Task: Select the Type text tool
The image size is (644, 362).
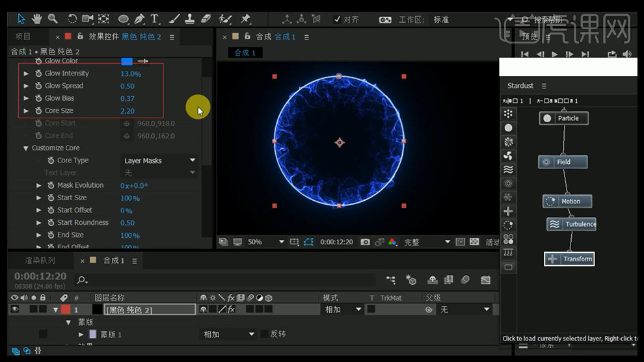Action: pyautogui.click(x=155, y=19)
